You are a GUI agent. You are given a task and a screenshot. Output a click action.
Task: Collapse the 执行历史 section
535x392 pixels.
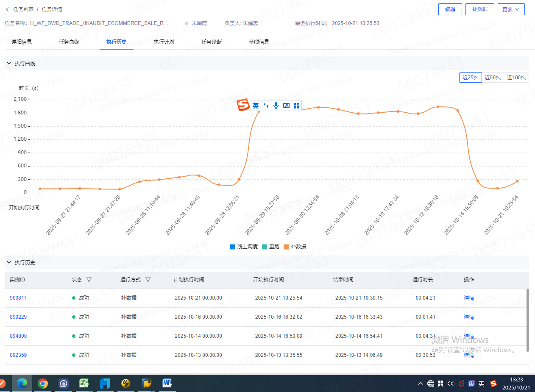[9, 263]
